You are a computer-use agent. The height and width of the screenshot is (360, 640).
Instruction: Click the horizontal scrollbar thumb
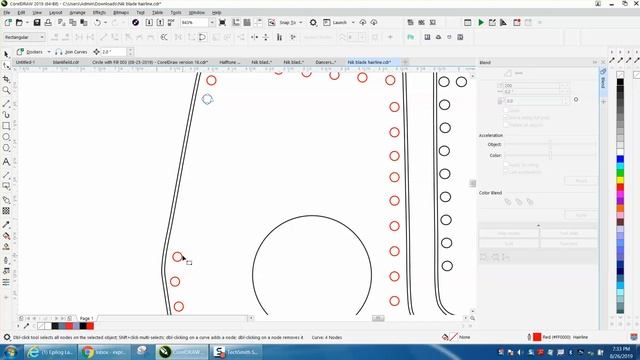[378, 318]
